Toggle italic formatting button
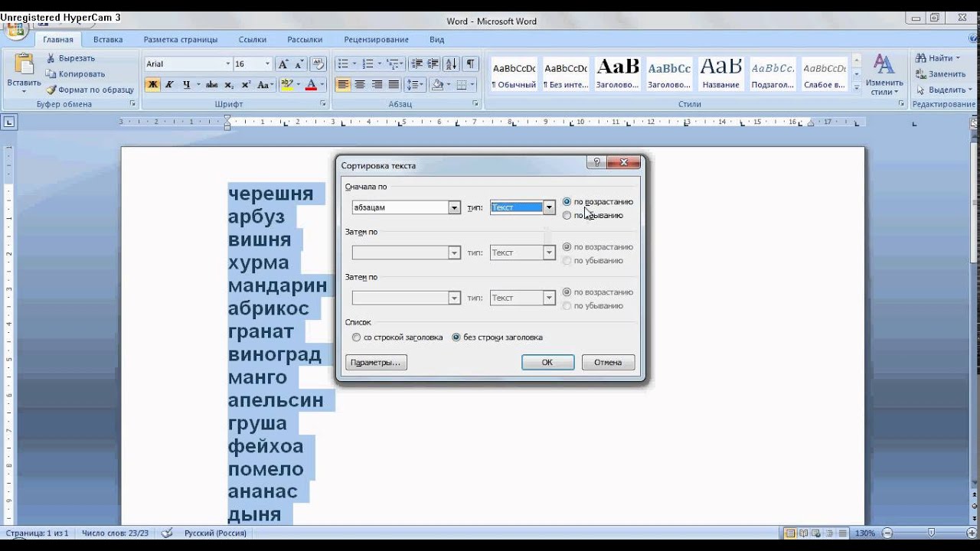 pyautogui.click(x=169, y=85)
